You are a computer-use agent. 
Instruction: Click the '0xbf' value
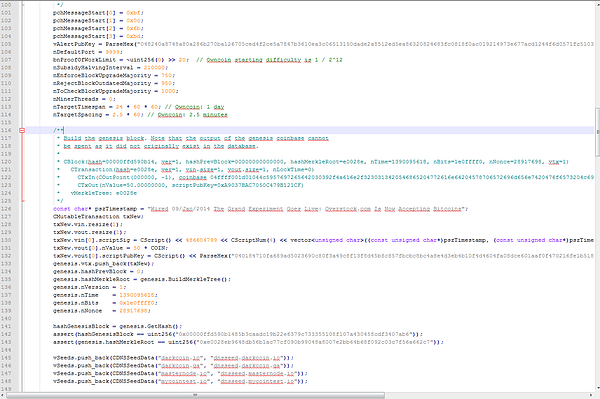[x=133, y=13]
